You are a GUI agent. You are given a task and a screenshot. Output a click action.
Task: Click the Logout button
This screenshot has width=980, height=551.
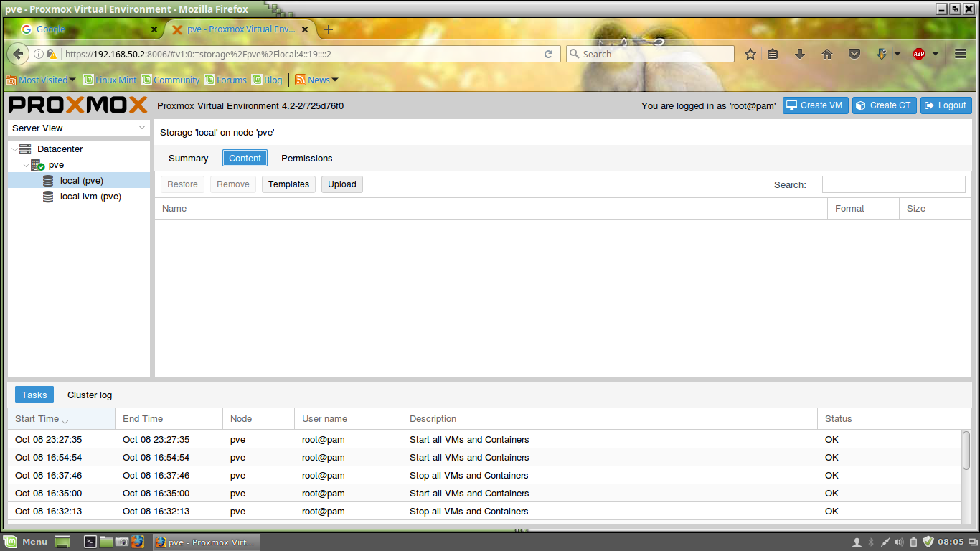pyautogui.click(x=946, y=105)
